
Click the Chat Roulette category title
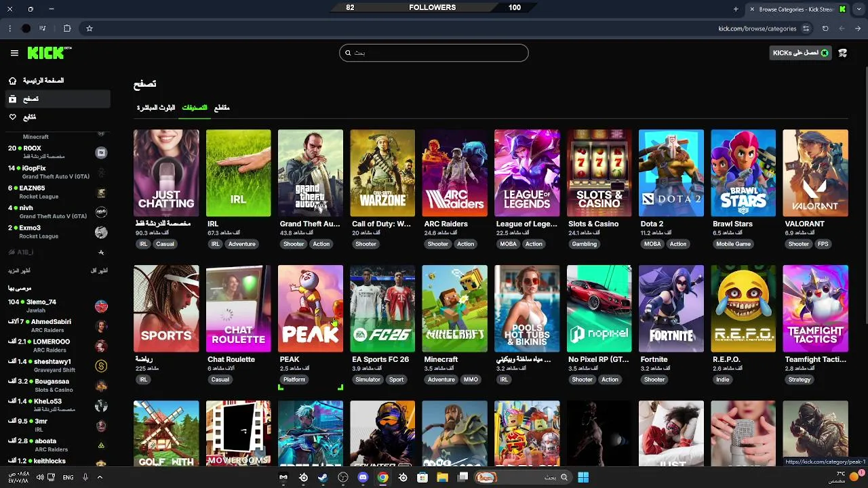(231, 359)
